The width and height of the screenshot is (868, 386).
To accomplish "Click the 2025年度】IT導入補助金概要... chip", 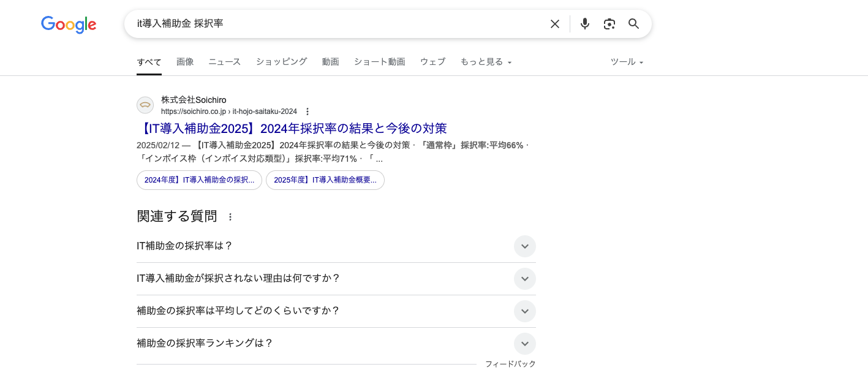I will pos(325,180).
